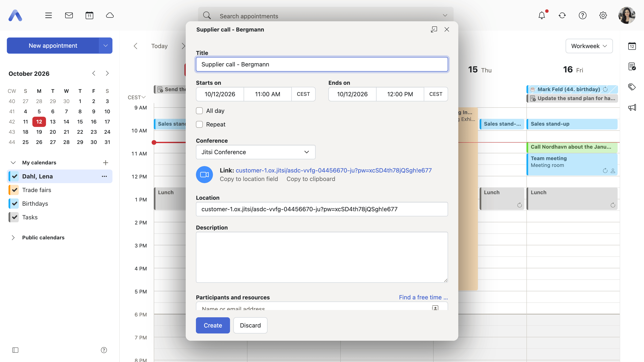Open the settings gear

(603, 16)
